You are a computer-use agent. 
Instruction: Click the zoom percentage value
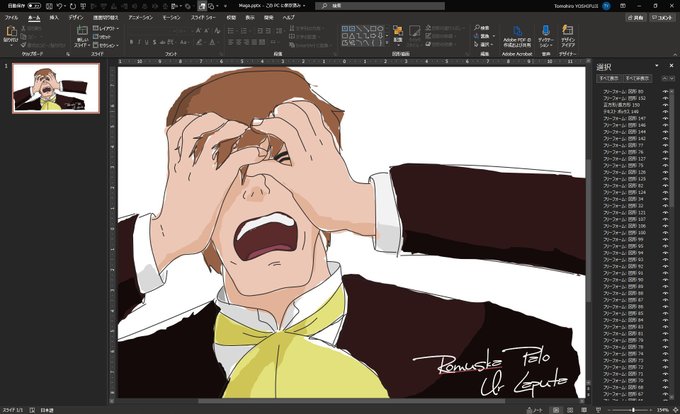point(663,410)
